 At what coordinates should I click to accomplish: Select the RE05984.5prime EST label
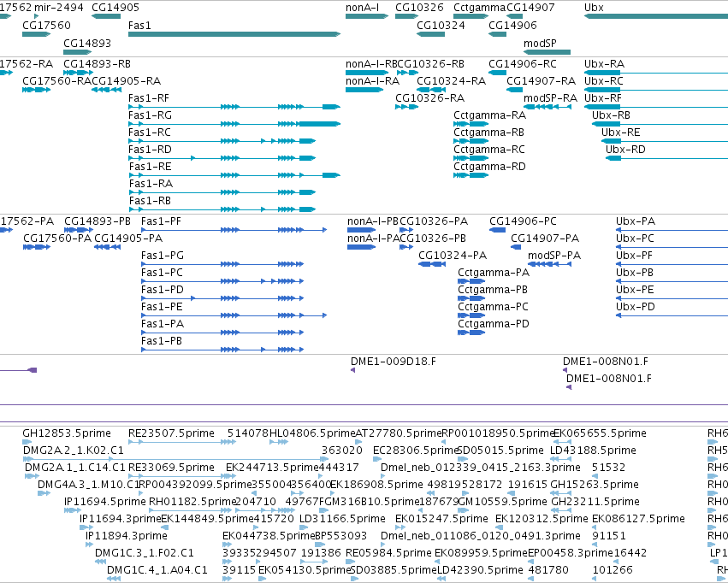pos(388,553)
